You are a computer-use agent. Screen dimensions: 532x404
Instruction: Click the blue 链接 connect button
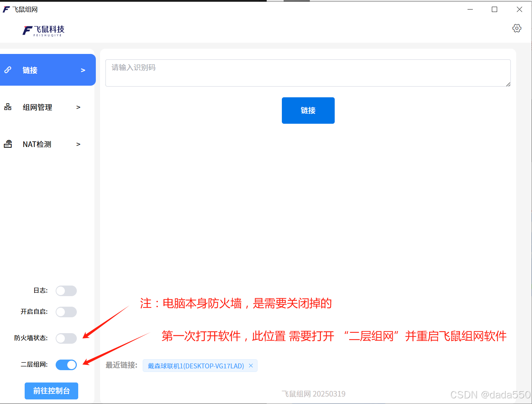[308, 110]
